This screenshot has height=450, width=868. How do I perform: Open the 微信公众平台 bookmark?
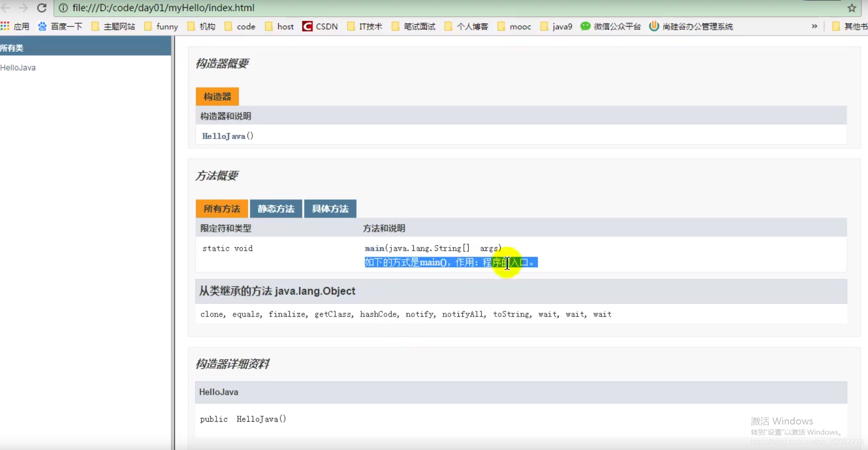click(x=611, y=26)
